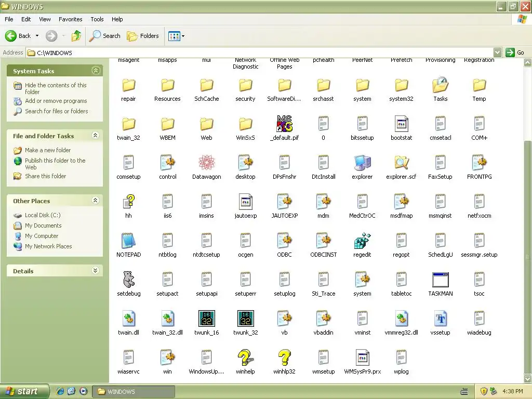Open the regedit registry editor icon
Screen dimensions: 532x399
click(362, 241)
